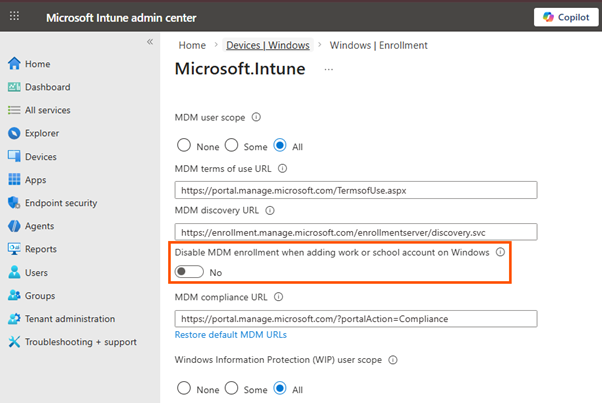The width and height of the screenshot is (602, 403).
Task: Click the Devices | Windows breadcrumb
Action: point(267,45)
